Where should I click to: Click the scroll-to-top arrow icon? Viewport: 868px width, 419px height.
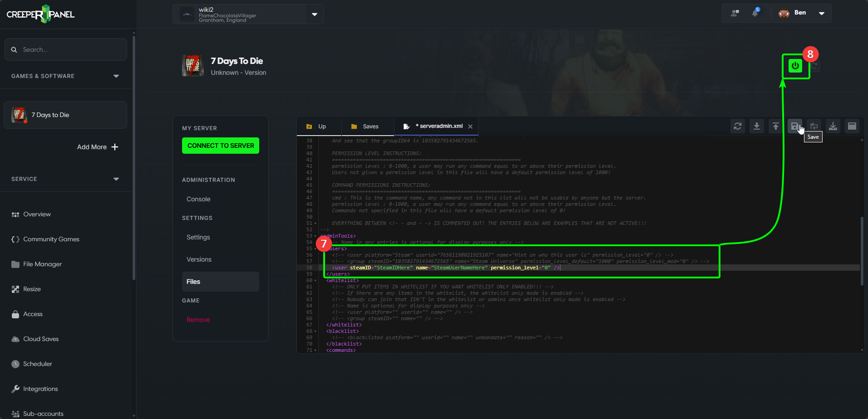[x=776, y=126]
